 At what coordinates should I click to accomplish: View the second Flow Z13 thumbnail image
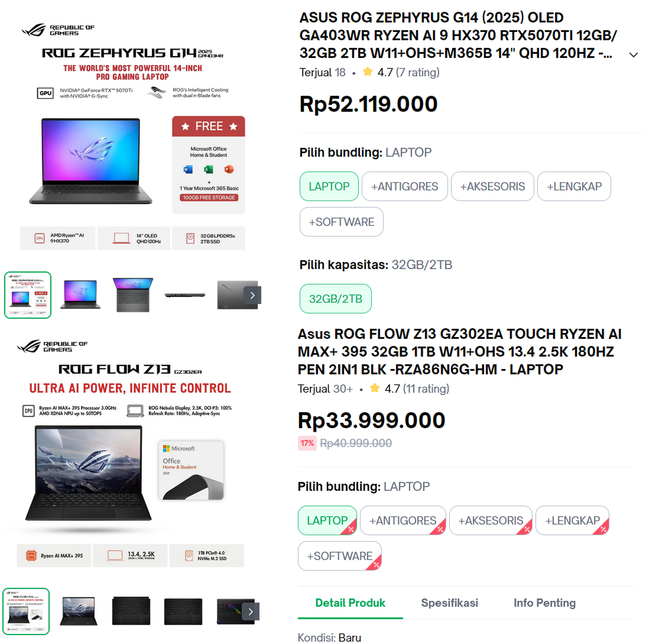(79, 611)
